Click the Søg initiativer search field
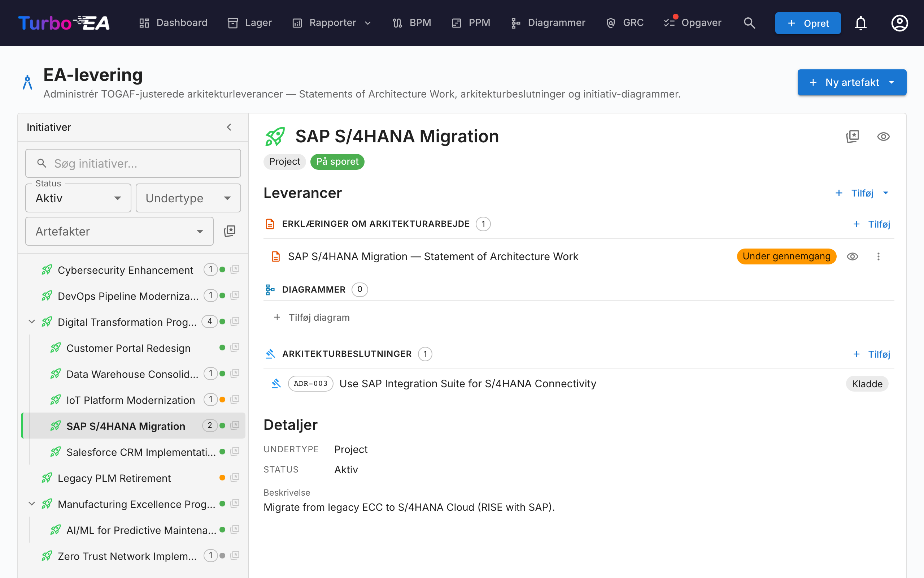This screenshot has width=924, height=578. (x=133, y=163)
